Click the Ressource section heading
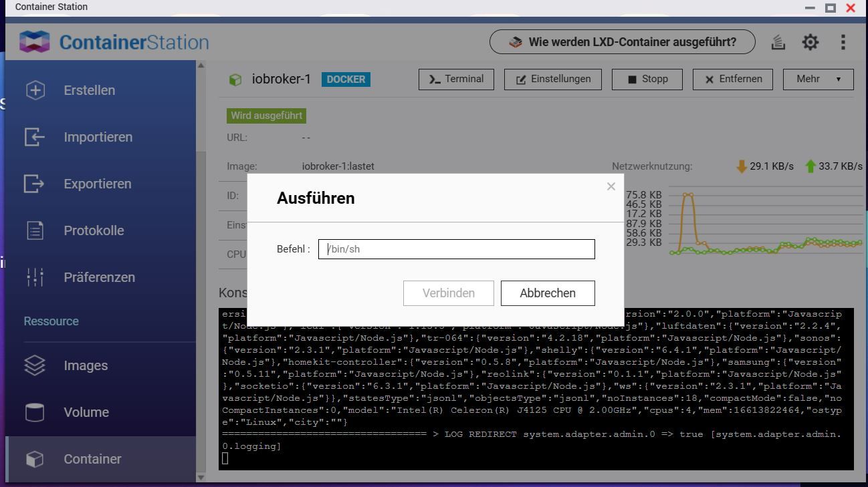Viewport: 868px width, 487px height. (x=51, y=321)
